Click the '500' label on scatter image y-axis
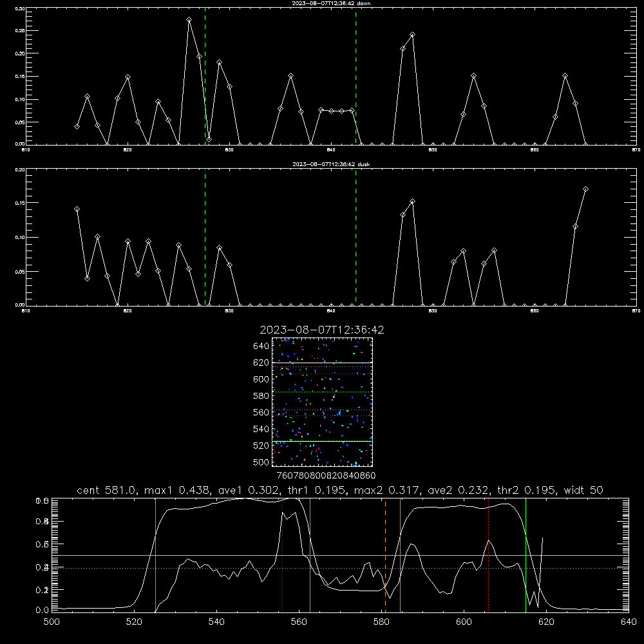 (261, 462)
